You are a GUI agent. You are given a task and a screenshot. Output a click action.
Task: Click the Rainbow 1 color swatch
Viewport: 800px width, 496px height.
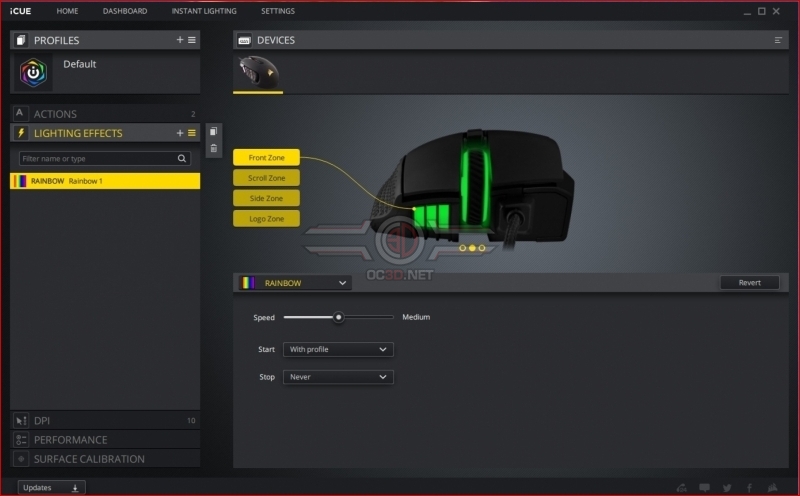[x=20, y=181]
